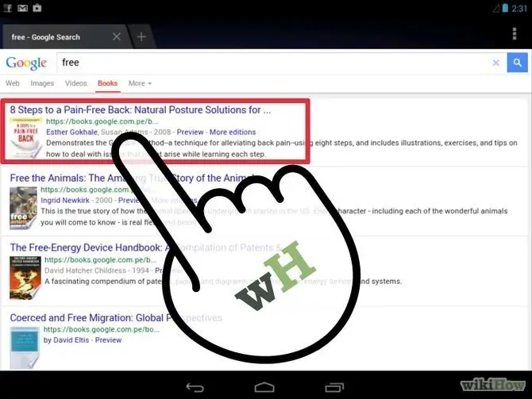532x399 pixels.
Task: Click author link Esther Gokhale
Action: [x=72, y=132]
